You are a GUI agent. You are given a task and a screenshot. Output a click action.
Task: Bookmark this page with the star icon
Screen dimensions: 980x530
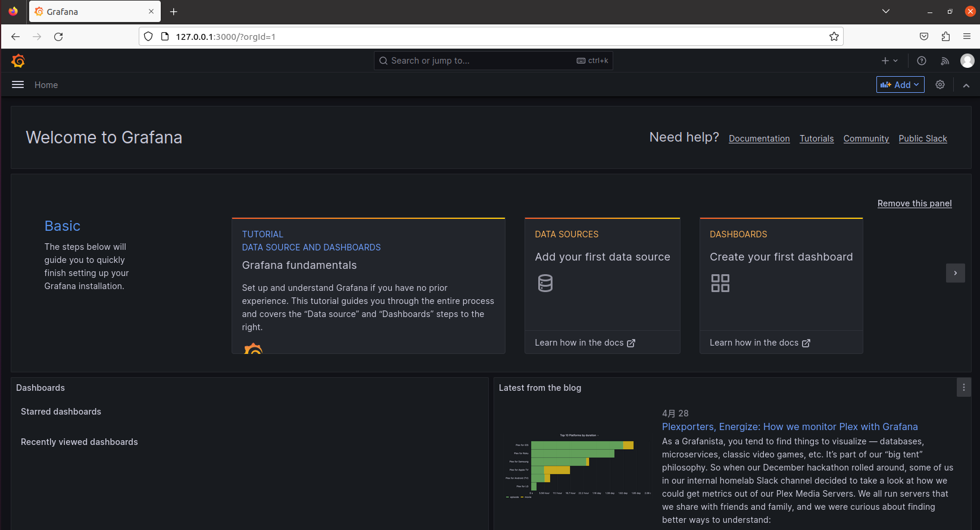pos(834,37)
